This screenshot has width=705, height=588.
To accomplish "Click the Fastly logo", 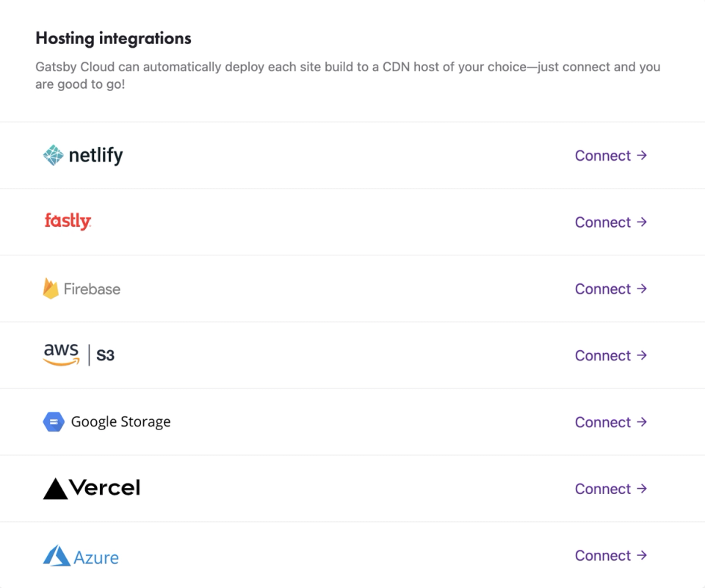I will pos(68,221).
